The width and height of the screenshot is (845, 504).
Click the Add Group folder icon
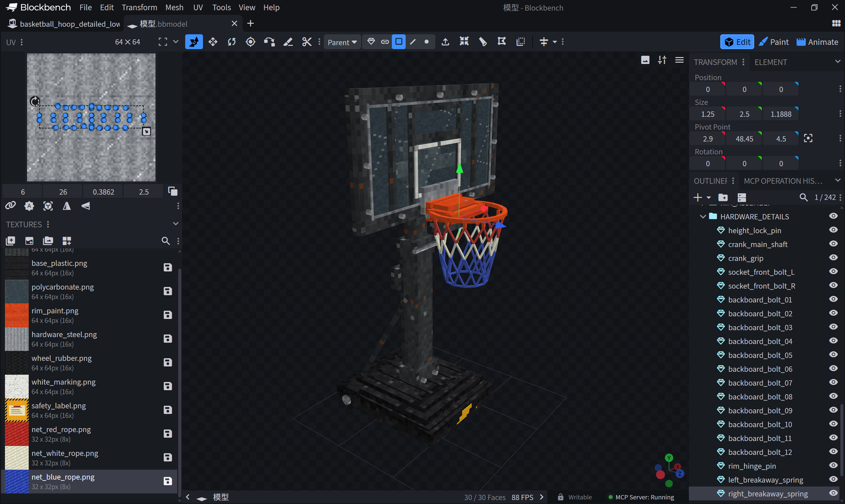coord(723,197)
